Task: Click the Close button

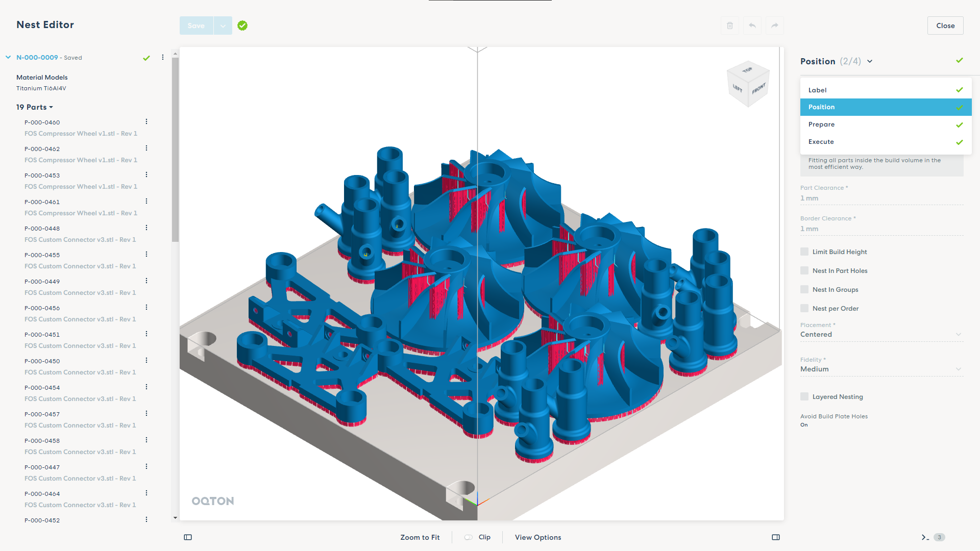Action: 945,26
